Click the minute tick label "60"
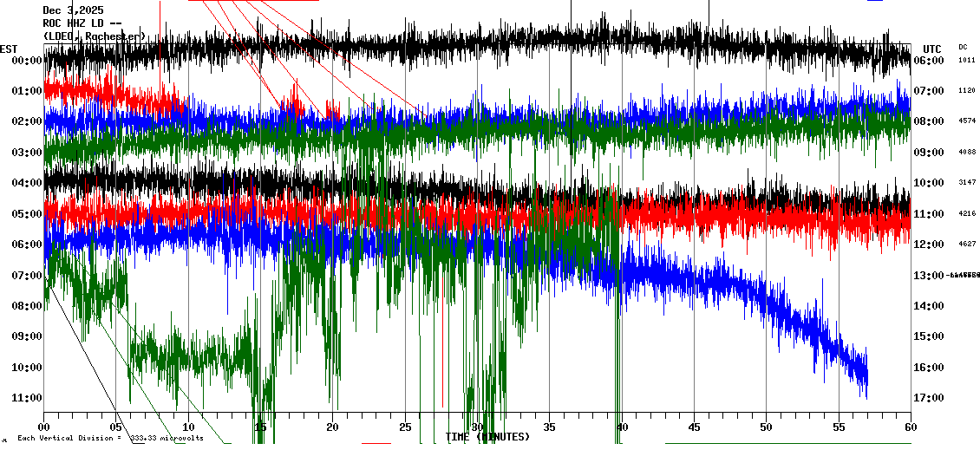This screenshot has height=450, width=980. (x=911, y=427)
